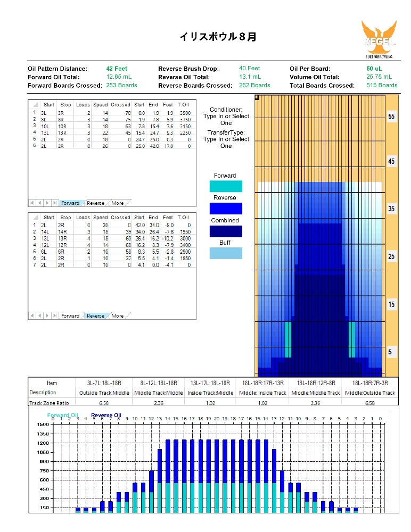Click the "50 uL" oil per board value

point(374,69)
